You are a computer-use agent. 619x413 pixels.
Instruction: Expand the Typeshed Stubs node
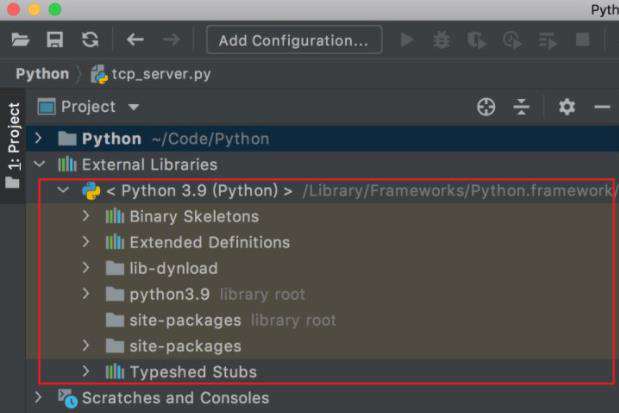click(x=86, y=371)
